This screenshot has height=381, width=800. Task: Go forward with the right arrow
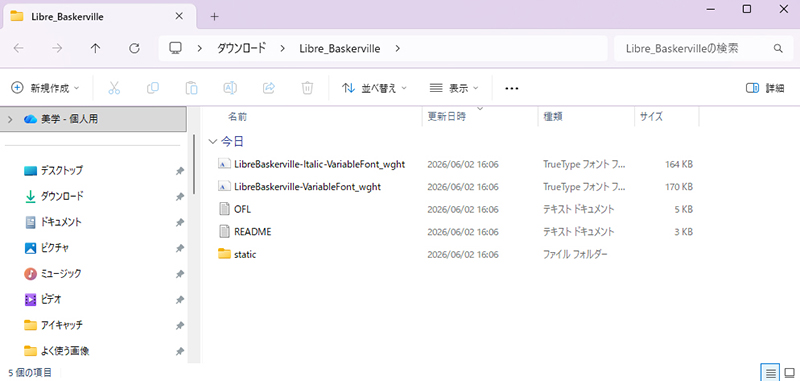(x=57, y=48)
